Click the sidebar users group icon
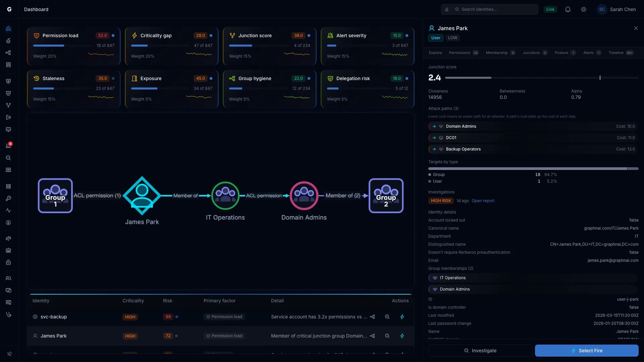 pyautogui.click(x=8, y=278)
